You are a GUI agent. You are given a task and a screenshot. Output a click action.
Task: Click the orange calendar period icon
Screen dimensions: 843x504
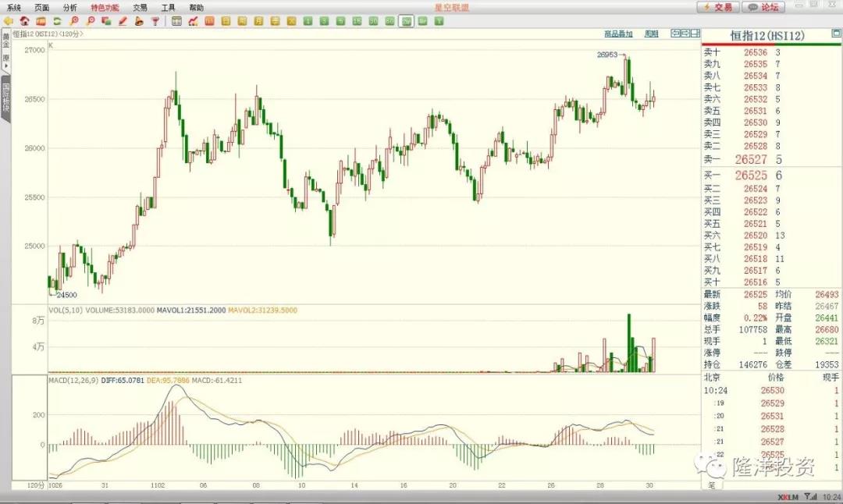[x=210, y=22]
